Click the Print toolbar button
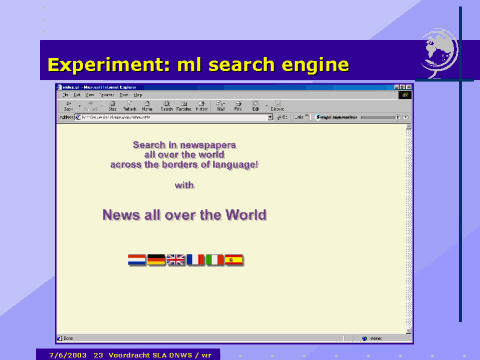480x360 pixels. point(238,106)
